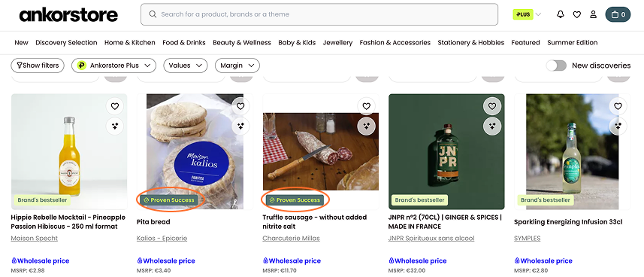
Task: Click sparkle icon on Hippie Rebelle Mocktail card
Action: [x=115, y=126]
